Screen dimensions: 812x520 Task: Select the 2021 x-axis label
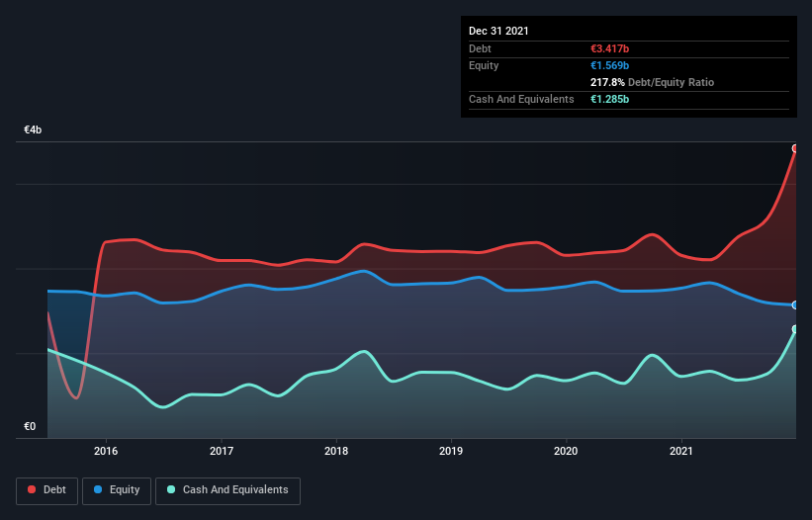click(x=681, y=451)
